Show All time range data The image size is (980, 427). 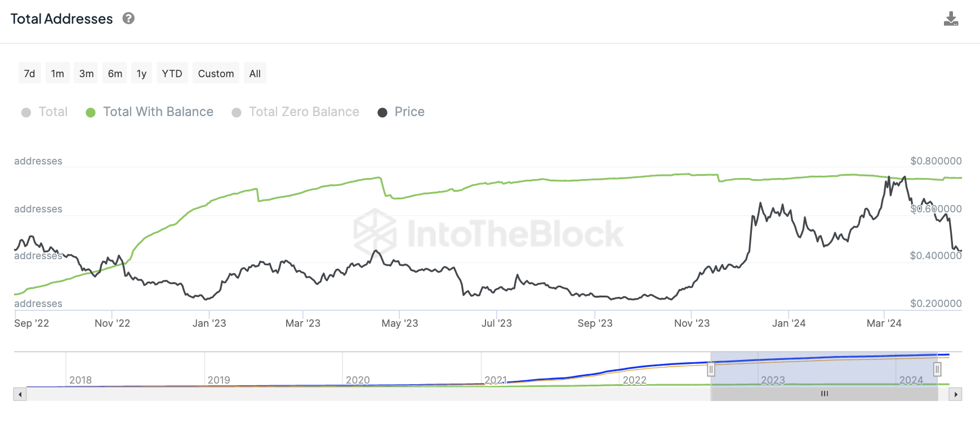pos(255,74)
